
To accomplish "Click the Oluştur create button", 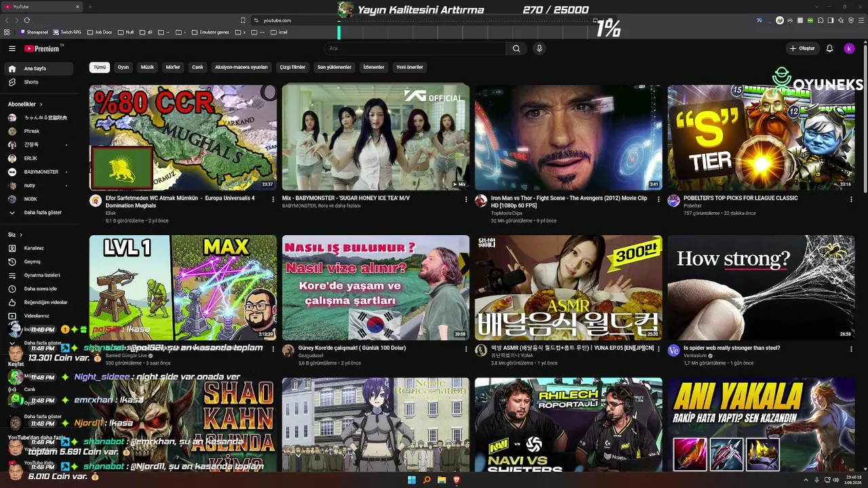I will click(802, 48).
